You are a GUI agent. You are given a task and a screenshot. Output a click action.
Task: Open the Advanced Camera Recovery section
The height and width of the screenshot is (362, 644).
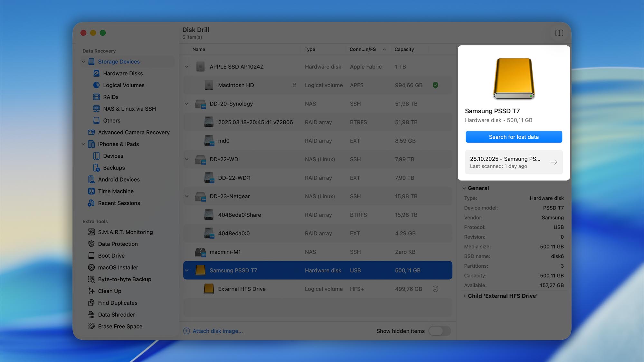pos(134,132)
